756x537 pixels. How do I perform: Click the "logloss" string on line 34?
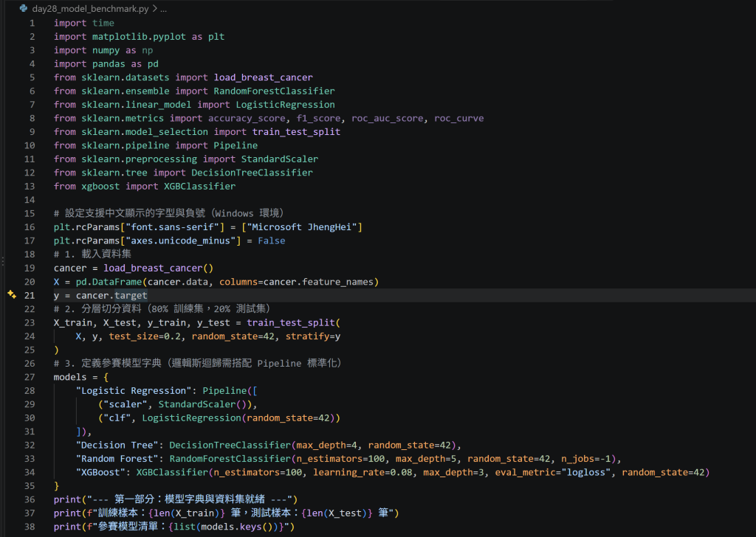(585, 472)
